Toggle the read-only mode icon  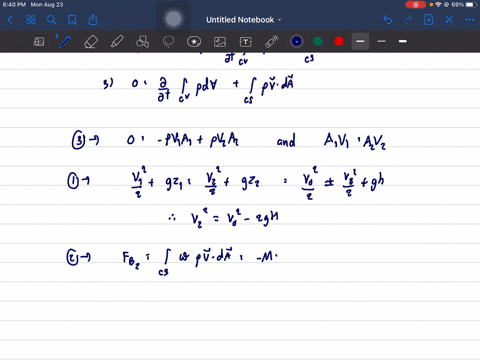pyautogui.click(x=39, y=42)
